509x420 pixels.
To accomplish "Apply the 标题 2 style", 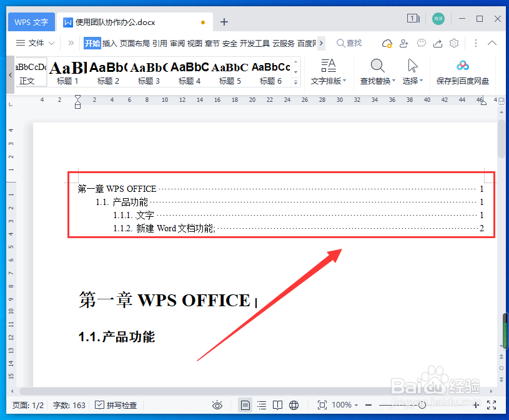I will pos(108,72).
